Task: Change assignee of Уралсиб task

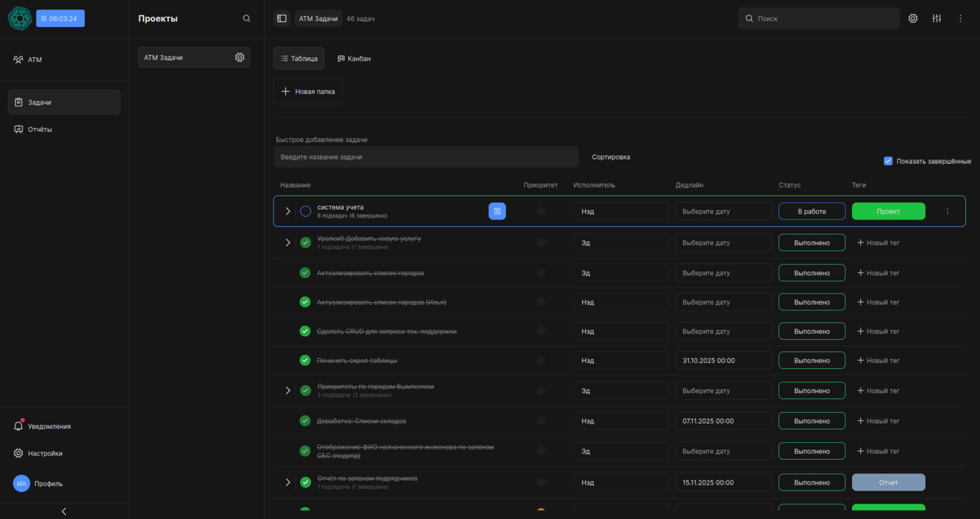Action: point(621,242)
